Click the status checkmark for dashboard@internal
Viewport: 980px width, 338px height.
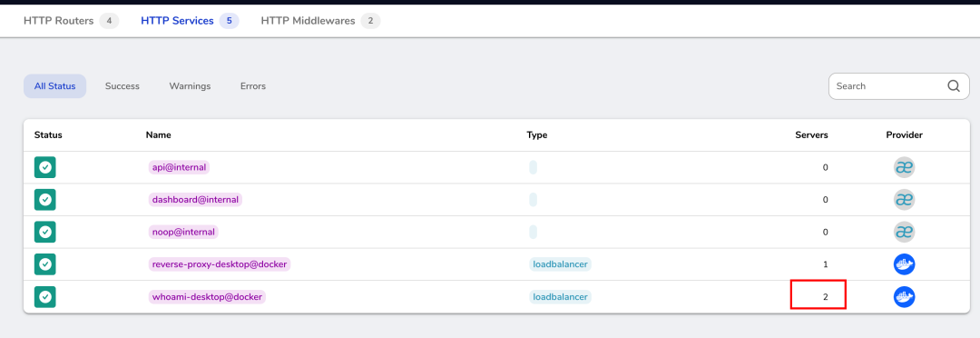(x=45, y=200)
